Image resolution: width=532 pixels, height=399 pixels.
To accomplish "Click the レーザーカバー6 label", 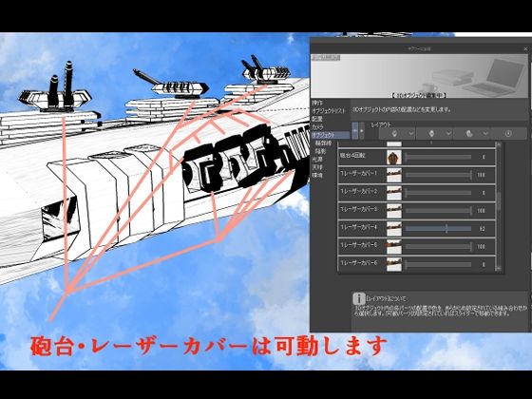I will pos(358,263).
